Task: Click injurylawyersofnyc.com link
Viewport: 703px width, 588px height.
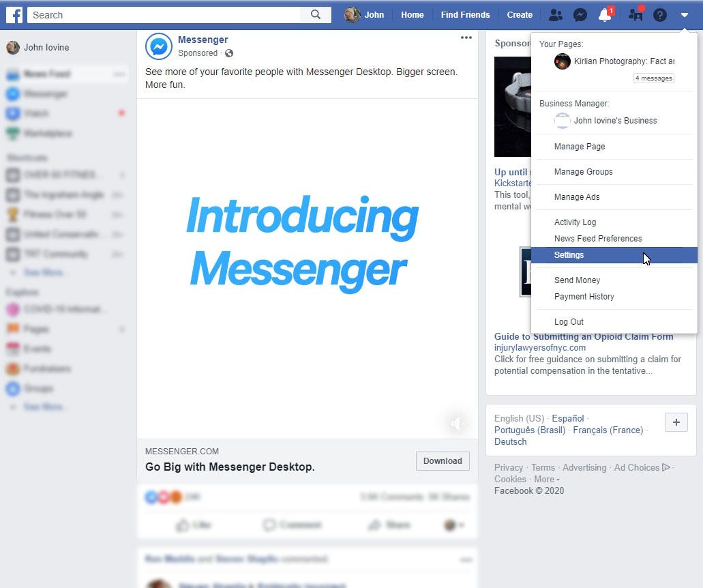Action: [539, 348]
